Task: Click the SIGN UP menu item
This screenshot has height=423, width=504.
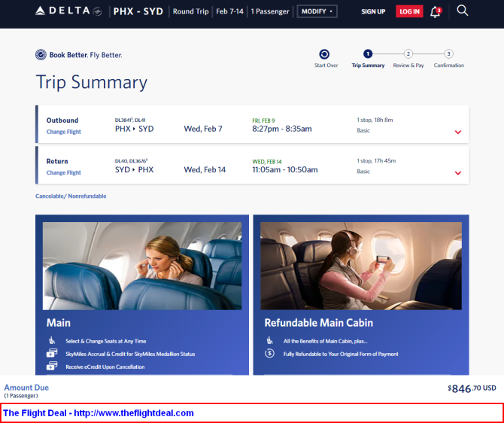Action: 373,11
